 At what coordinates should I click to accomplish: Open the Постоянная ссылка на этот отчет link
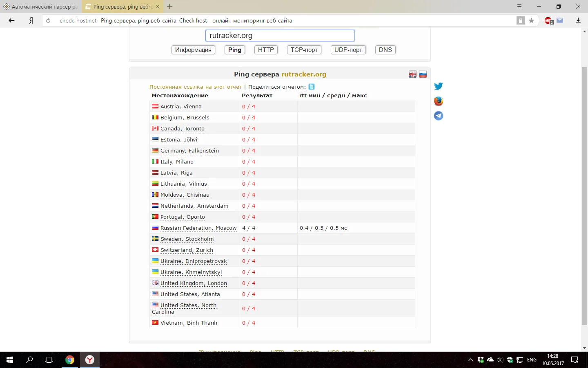196,87
